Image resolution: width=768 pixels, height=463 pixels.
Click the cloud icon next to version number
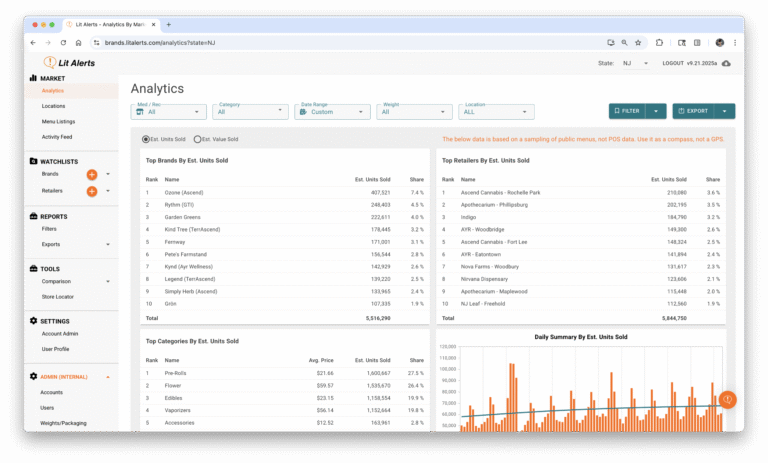[x=726, y=63]
